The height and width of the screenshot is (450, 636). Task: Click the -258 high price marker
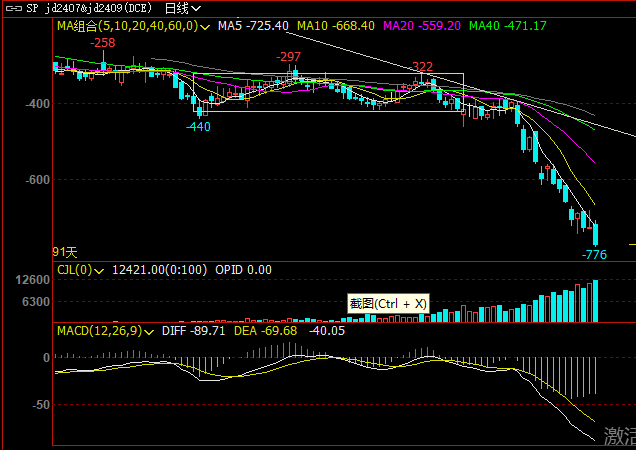coord(102,43)
